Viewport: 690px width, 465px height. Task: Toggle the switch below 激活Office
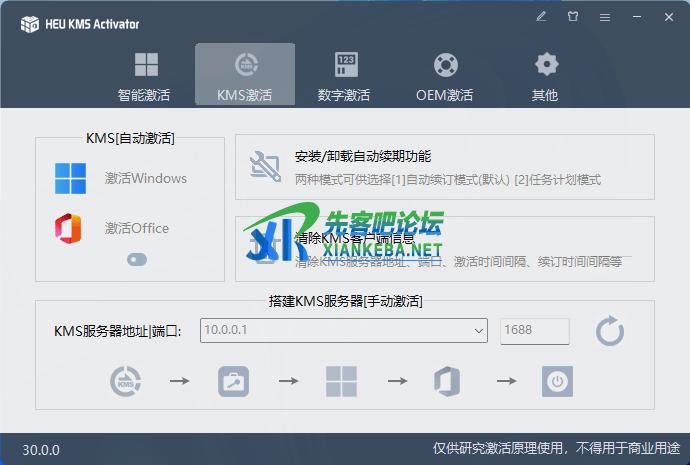(137, 259)
